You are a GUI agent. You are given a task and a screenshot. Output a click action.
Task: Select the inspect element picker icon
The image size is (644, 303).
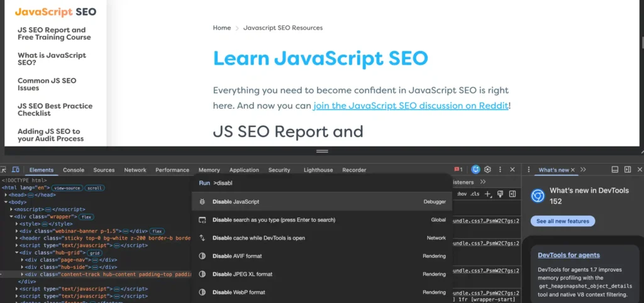(x=3, y=170)
